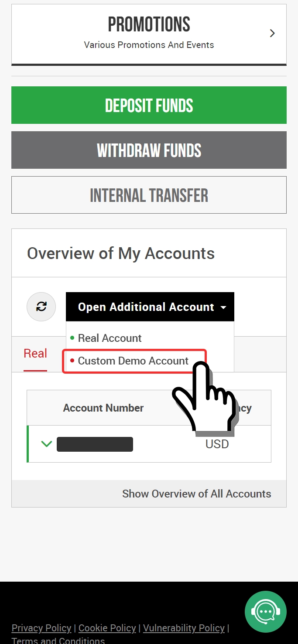Open the Cookie Policy link
298x644 pixels.
tap(107, 628)
